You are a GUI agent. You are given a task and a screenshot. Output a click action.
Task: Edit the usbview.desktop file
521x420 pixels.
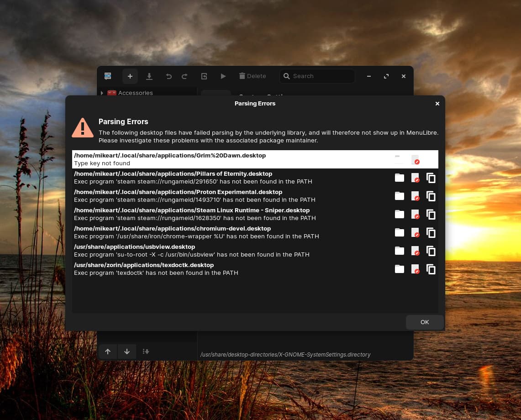coord(415,251)
